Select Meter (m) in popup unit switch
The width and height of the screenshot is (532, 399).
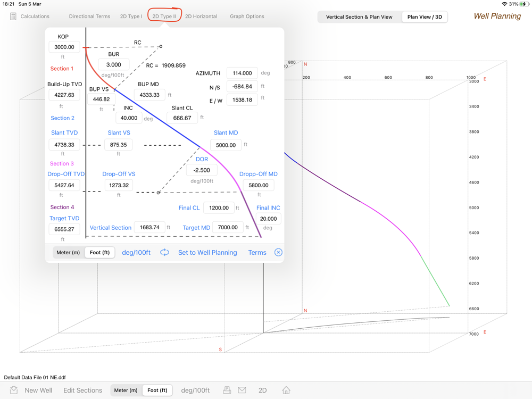68,252
